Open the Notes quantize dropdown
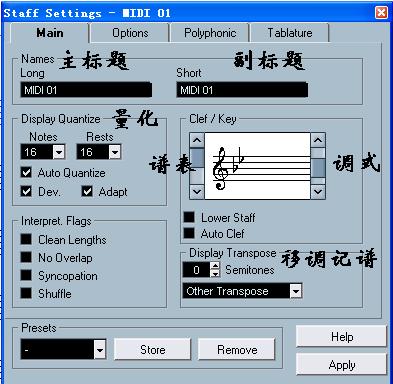 [59, 152]
